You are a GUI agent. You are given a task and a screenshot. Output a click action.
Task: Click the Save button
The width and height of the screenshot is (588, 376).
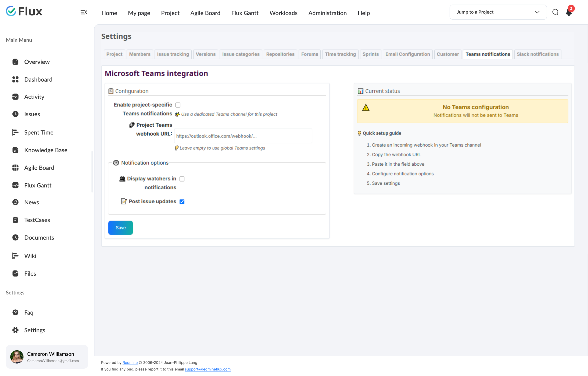point(120,228)
